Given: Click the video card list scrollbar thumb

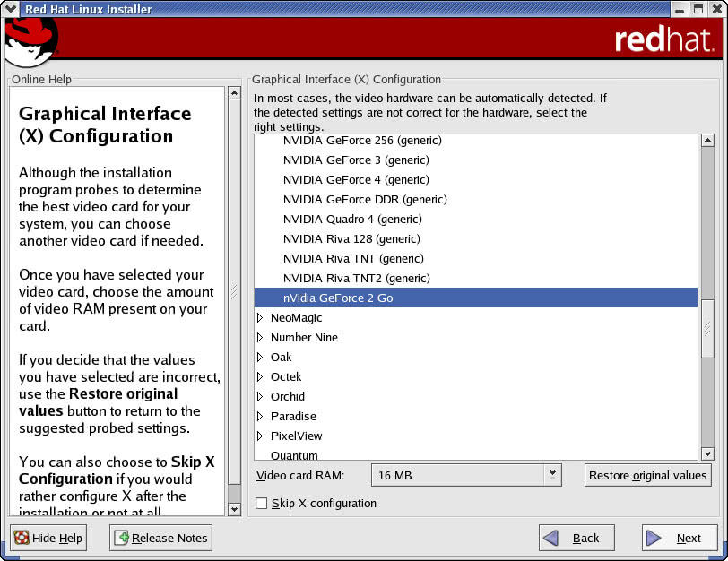Looking at the screenshot, I should [707, 329].
